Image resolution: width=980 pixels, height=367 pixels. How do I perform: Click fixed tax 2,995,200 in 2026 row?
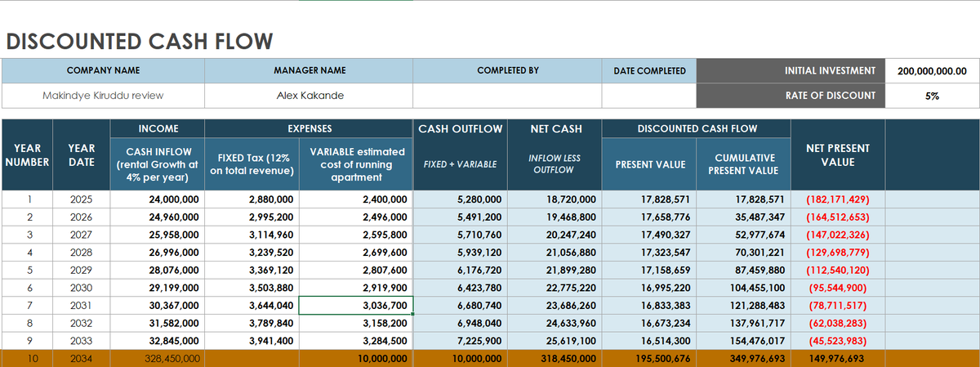(x=252, y=217)
